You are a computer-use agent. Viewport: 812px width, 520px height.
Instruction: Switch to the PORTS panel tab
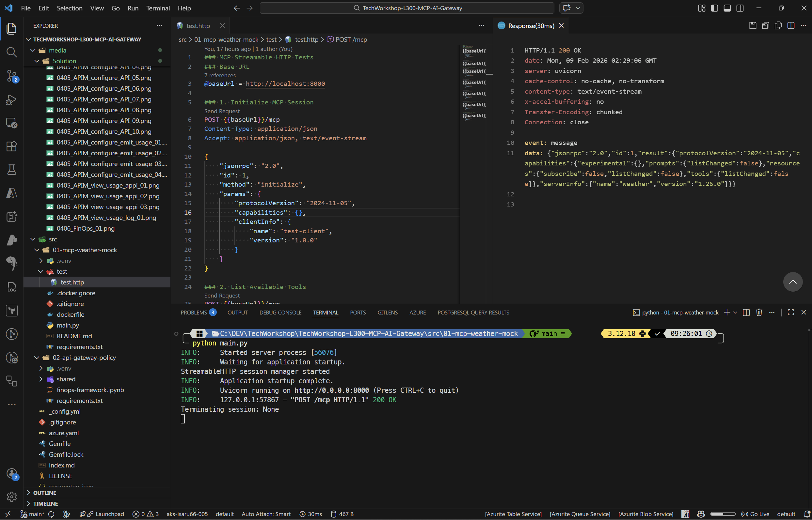coord(358,312)
